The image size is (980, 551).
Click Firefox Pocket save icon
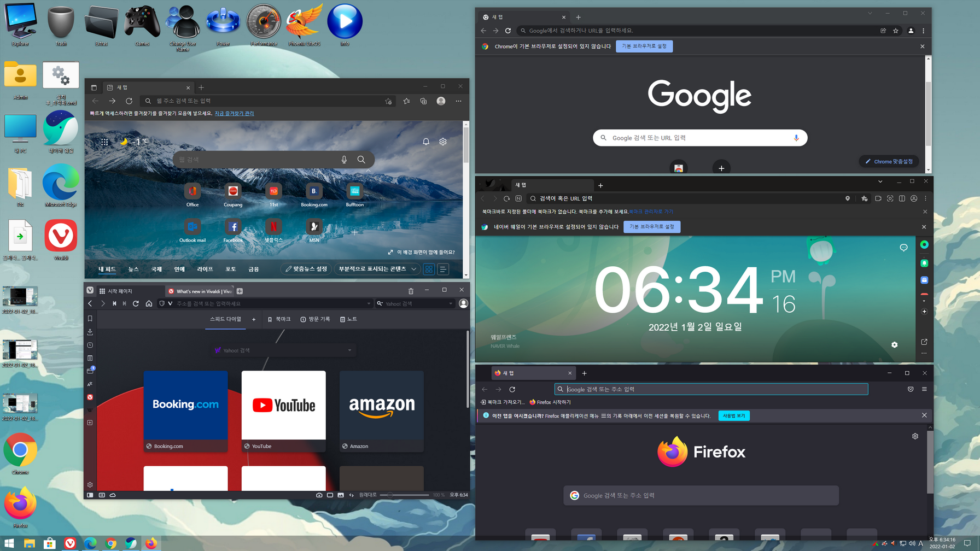[x=911, y=389]
